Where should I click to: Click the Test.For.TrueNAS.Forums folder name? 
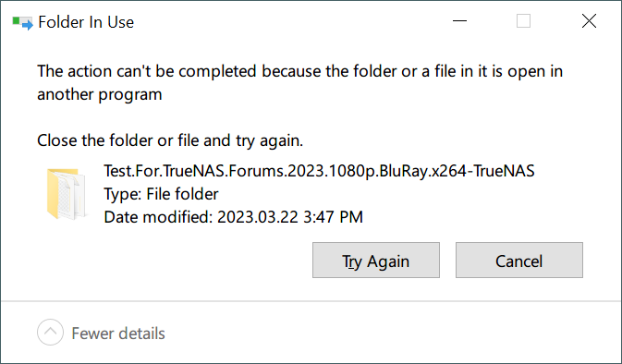[x=319, y=171]
